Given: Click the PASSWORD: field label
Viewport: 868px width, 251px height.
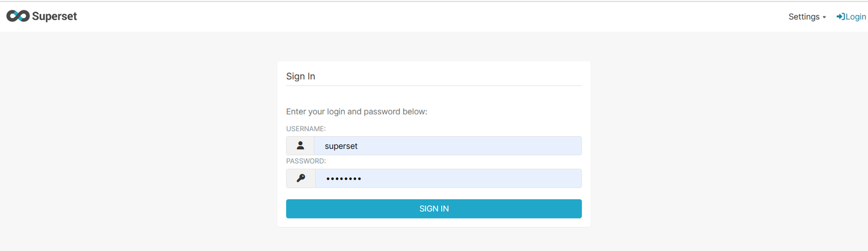Looking at the screenshot, I should [306, 161].
